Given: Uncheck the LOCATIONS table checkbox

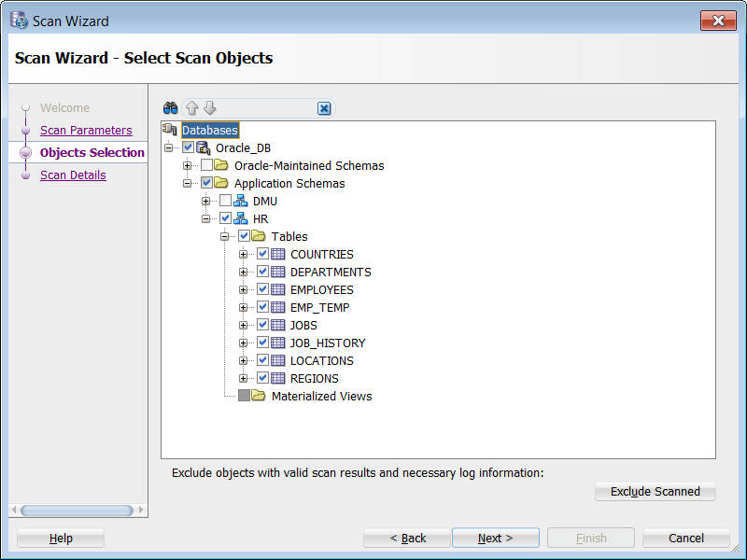Looking at the screenshot, I should click(x=262, y=359).
